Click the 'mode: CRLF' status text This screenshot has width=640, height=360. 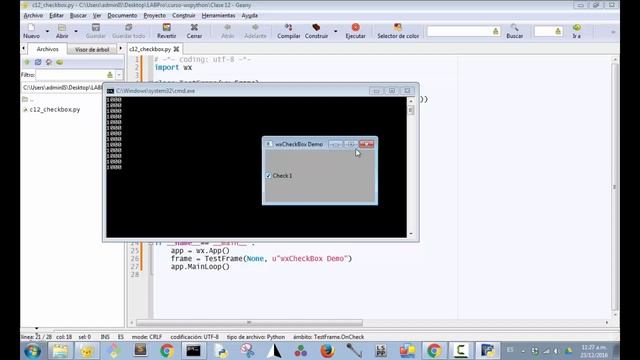coord(147,337)
